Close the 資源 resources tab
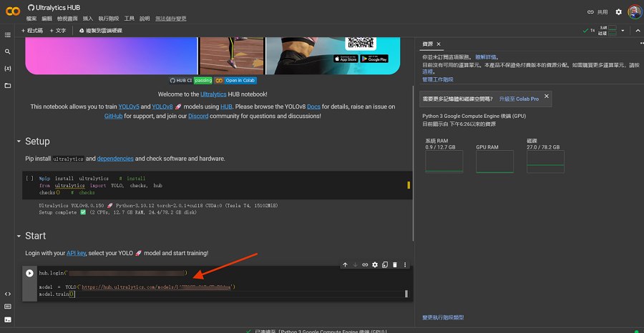This screenshot has height=333, width=644. [439, 44]
